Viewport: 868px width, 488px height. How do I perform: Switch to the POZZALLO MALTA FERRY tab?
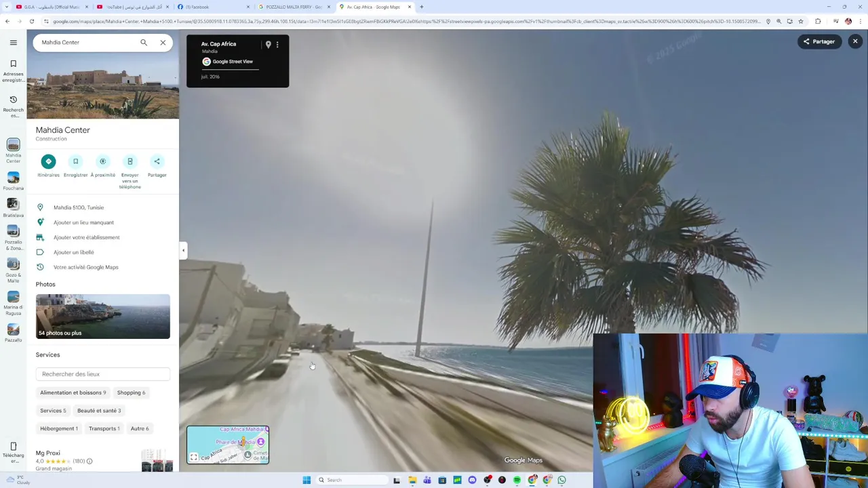(293, 7)
